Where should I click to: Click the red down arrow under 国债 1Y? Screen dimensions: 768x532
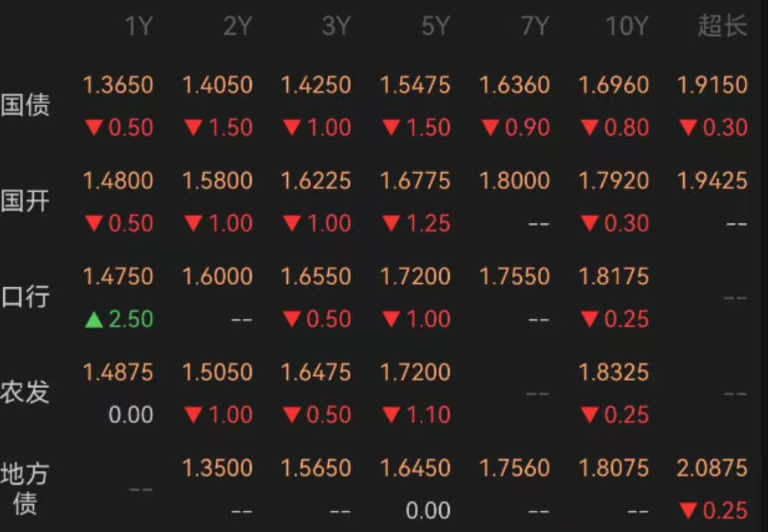click(x=94, y=128)
